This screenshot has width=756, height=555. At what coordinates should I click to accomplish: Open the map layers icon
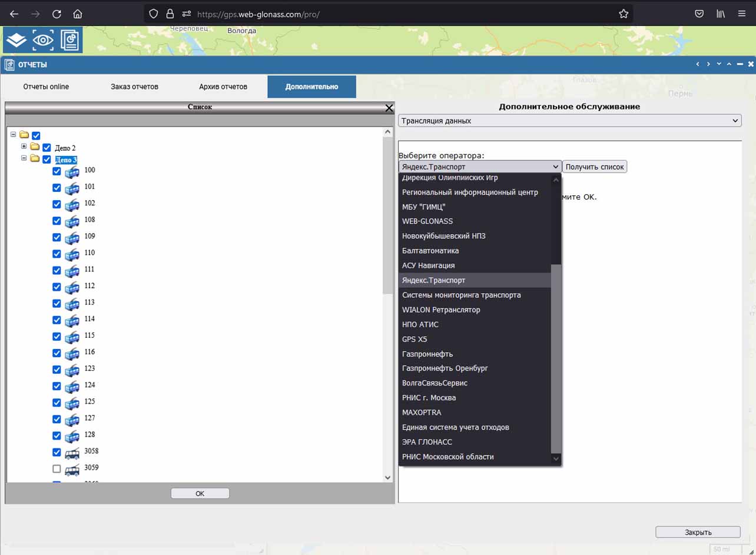tap(16, 40)
